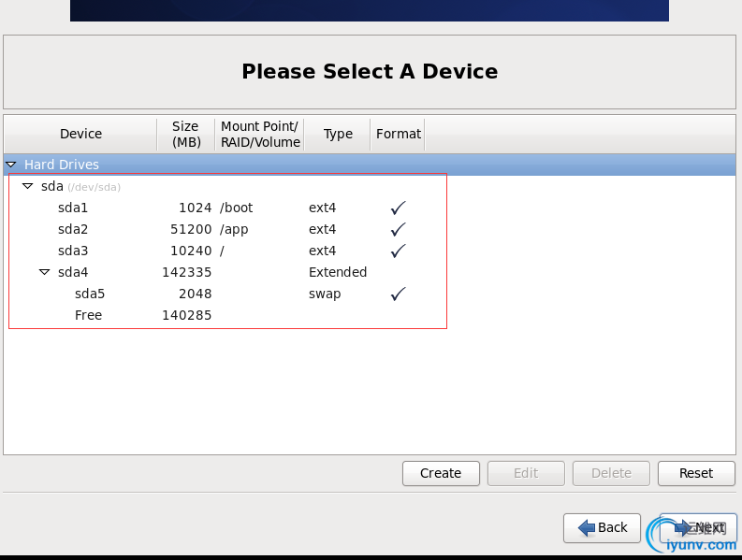The height and width of the screenshot is (560, 742).
Task: Click the swap type label
Action: (325, 294)
